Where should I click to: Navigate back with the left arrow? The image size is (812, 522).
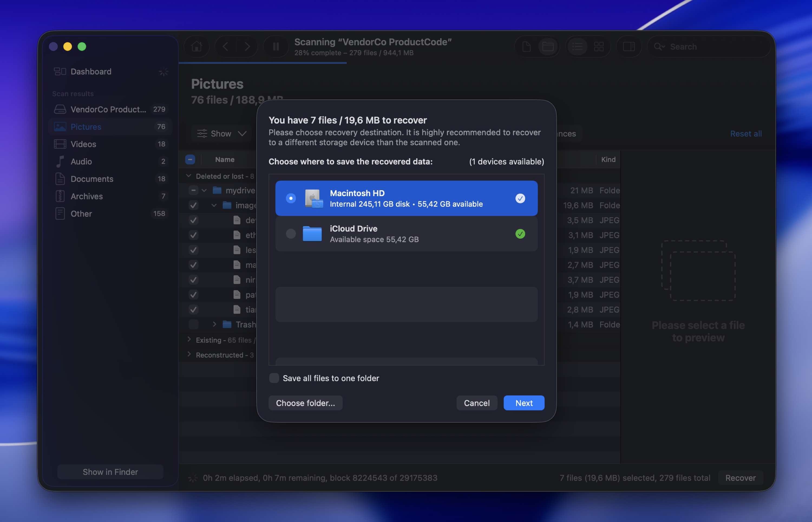(225, 46)
